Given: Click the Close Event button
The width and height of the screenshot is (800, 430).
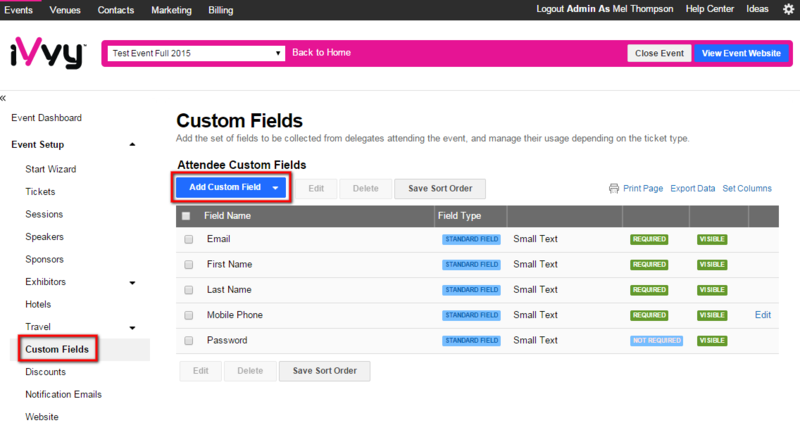Looking at the screenshot, I should pyautogui.click(x=659, y=53).
